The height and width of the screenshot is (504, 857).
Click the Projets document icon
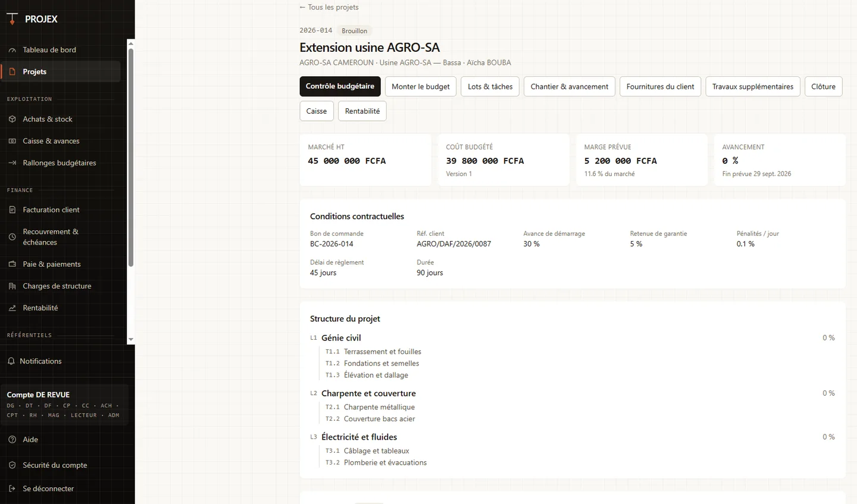click(x=12, y=72)
